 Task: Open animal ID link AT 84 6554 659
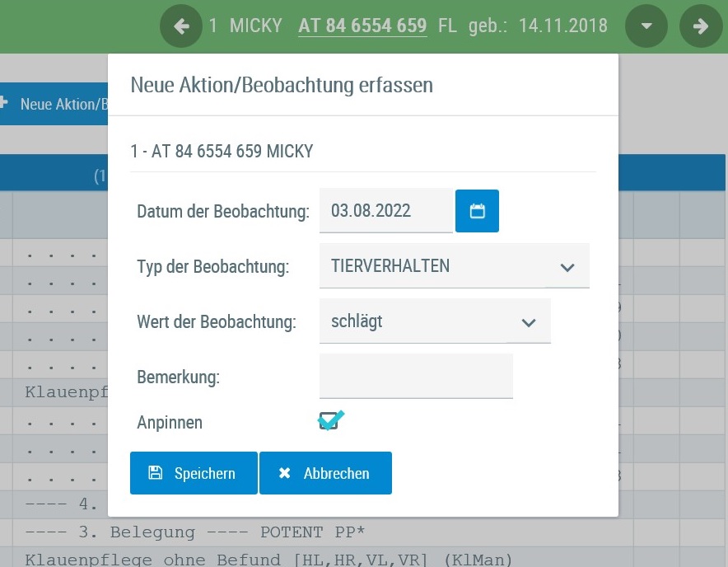pos(362,26)
